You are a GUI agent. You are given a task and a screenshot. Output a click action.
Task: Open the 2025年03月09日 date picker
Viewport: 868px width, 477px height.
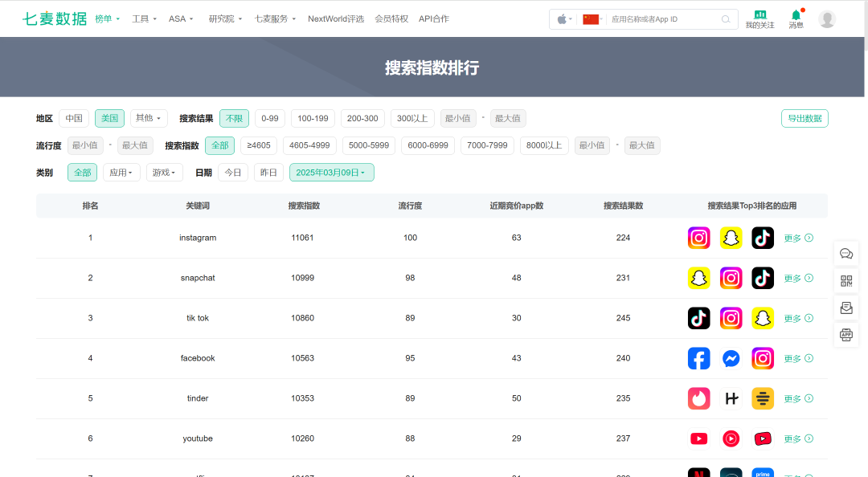[x=332, y=173]
